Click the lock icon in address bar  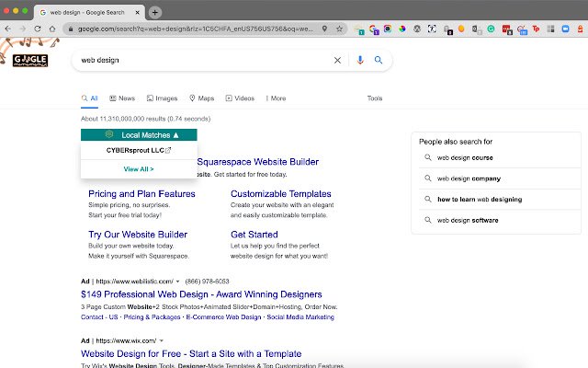click(71, 29)
